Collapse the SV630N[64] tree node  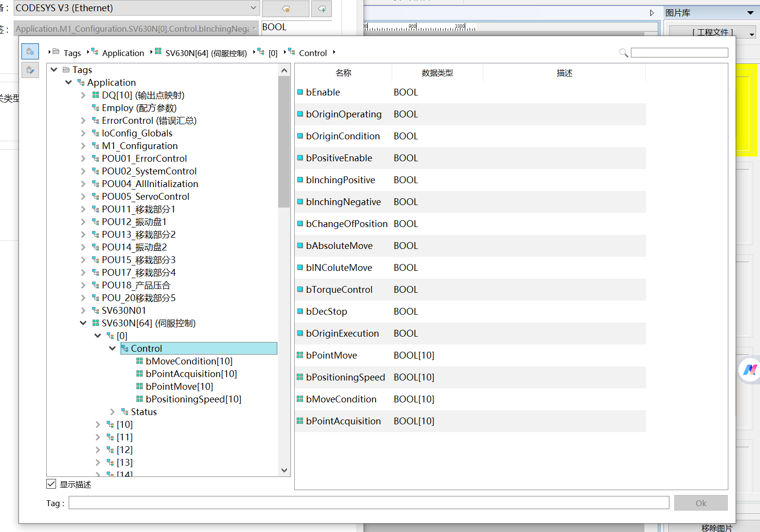pos(83,323)
